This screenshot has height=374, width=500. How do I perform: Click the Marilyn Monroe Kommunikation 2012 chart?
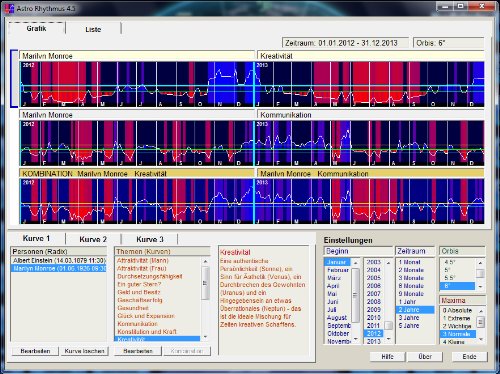[x=137, y=143]
